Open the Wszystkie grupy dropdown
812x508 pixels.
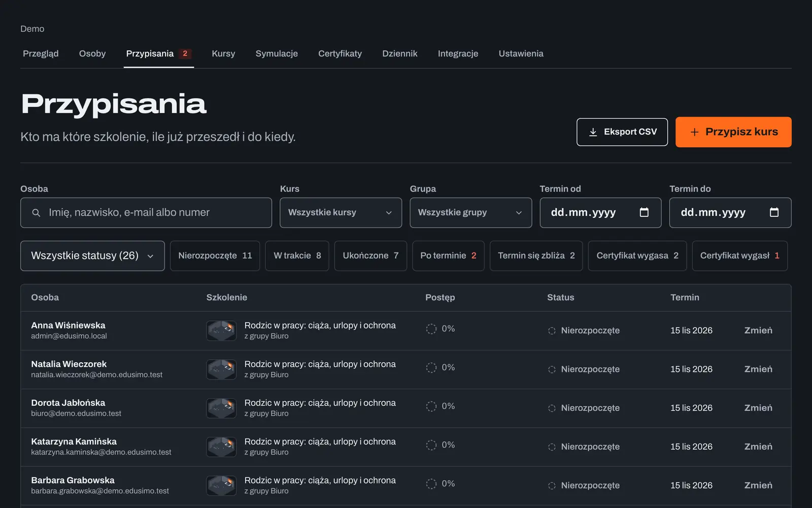470,213
